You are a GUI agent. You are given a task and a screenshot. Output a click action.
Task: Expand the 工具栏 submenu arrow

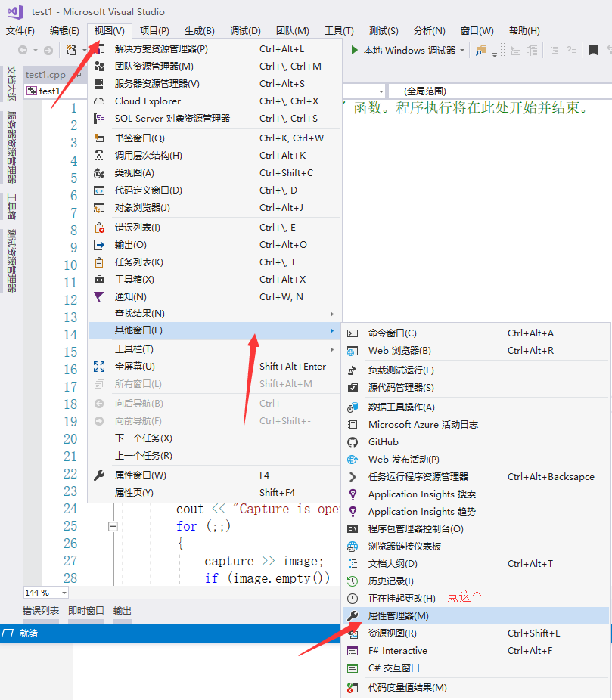tap(332, 349)
